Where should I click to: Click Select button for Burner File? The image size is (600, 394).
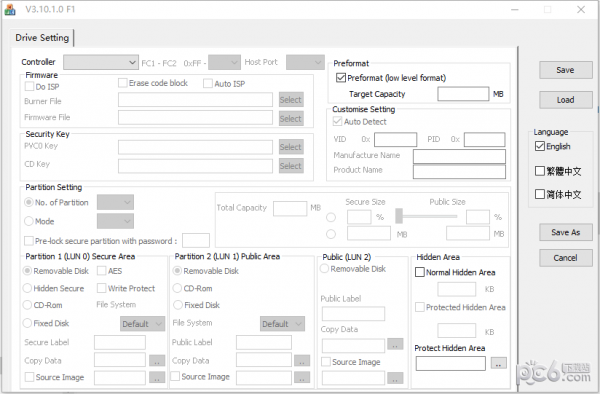(291, 100)
